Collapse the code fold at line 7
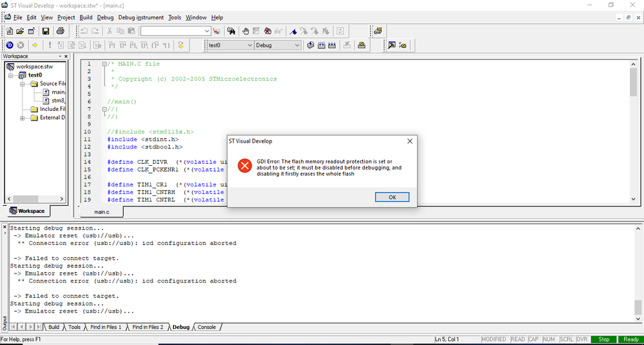 point(104,109)
